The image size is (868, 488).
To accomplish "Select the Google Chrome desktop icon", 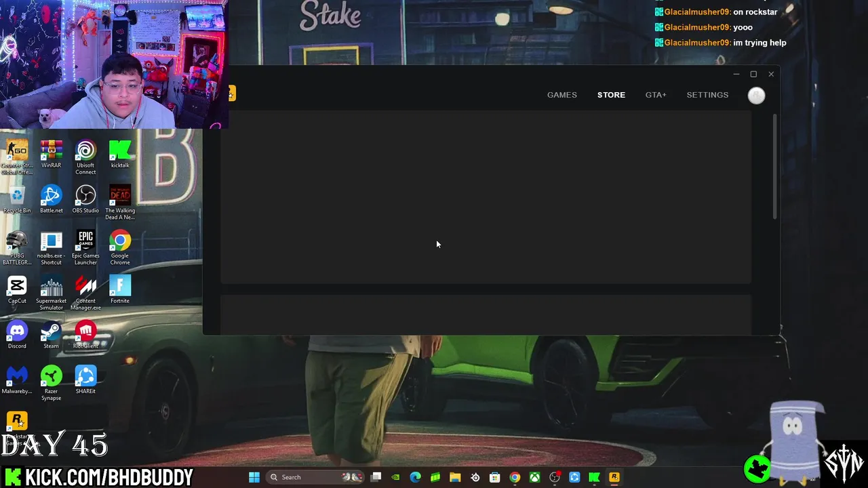I will (120, 248).
